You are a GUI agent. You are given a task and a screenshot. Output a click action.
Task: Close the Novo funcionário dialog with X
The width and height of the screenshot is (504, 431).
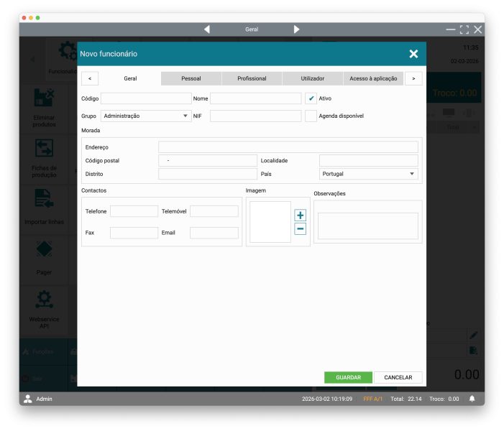[413, 54]
